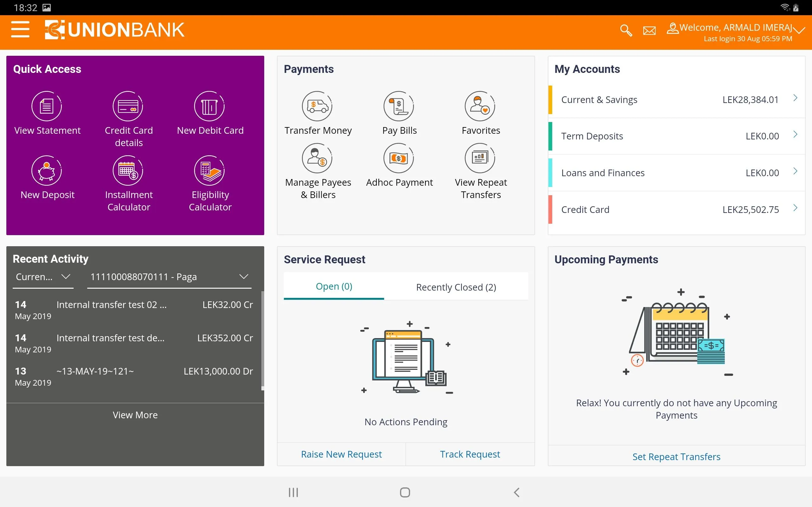This screenshot has height=507, width=812.
Task: Click the Set Repeat Transfers button
Action: pos(676,456)
